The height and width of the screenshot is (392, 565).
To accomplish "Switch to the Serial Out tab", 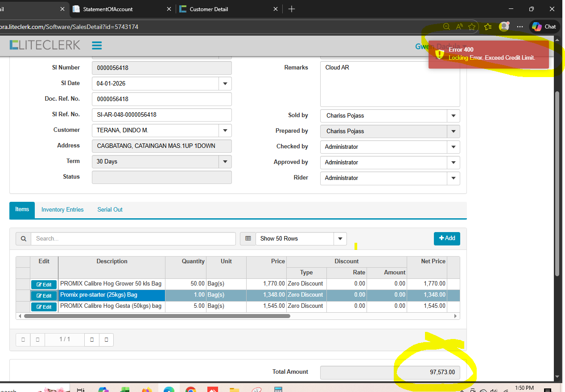I will [x=110, y=210].
